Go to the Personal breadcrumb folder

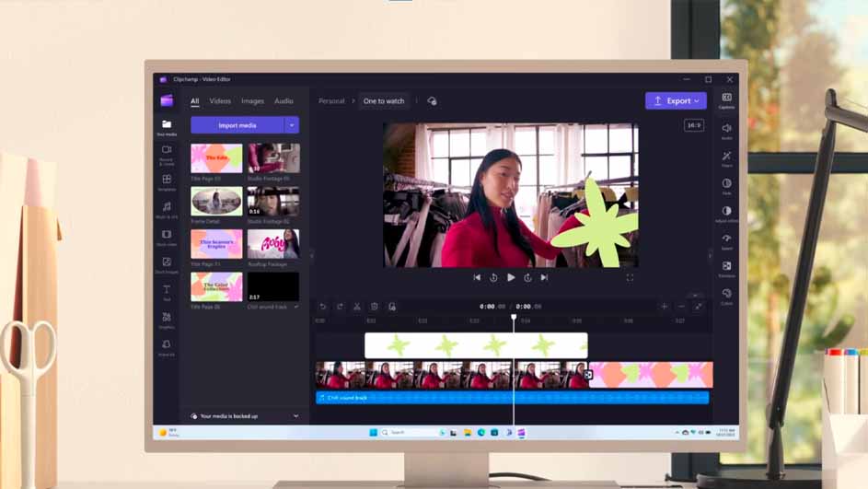tap(331, 100)
